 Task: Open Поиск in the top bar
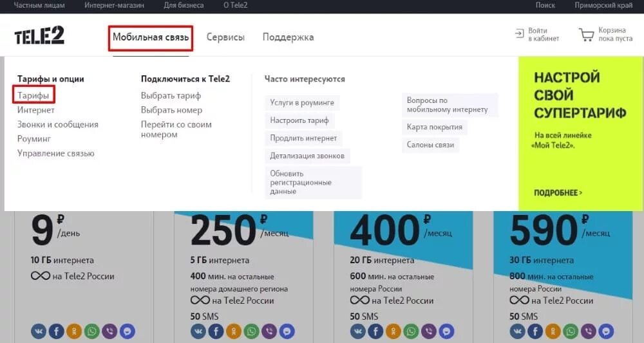[545, 5]
